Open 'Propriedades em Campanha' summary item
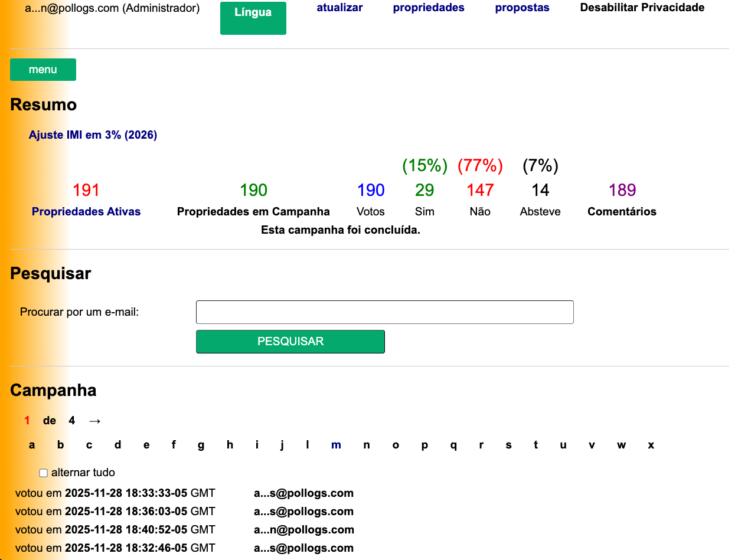This screenshot has height=560, width=738. (x=253, y=212)
